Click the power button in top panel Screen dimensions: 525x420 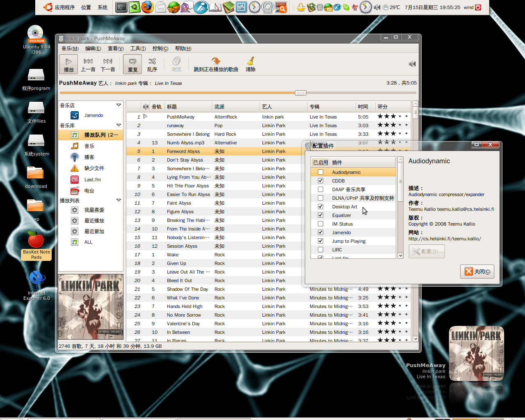point(478,7)
